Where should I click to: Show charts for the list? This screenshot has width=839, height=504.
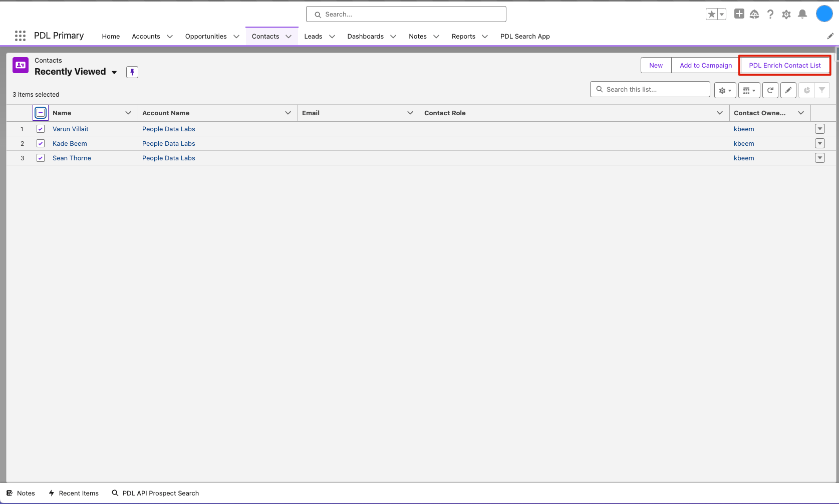(x=806, y=90)
